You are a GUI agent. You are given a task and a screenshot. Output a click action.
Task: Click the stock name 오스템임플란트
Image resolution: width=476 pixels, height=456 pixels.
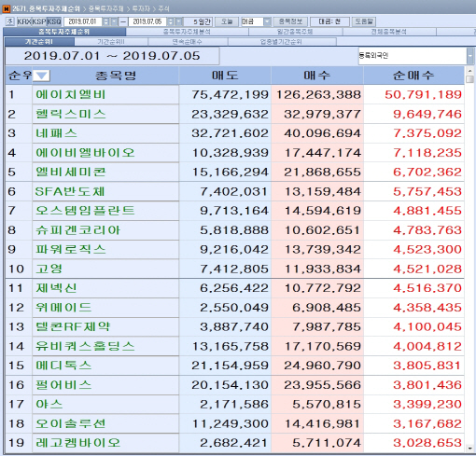point(85,211)
